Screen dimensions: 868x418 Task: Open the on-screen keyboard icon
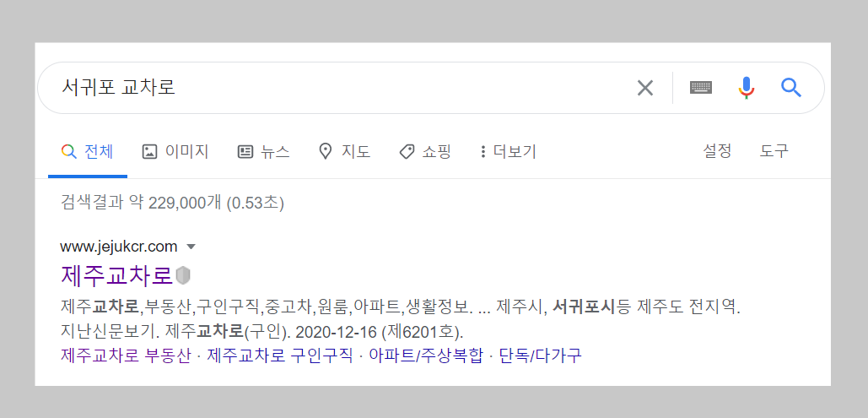(701, 88)
